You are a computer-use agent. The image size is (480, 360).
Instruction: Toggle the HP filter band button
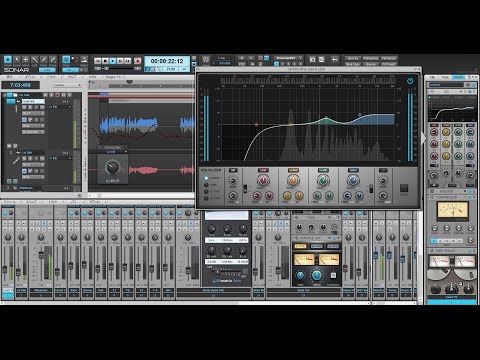tap(233, 170)
